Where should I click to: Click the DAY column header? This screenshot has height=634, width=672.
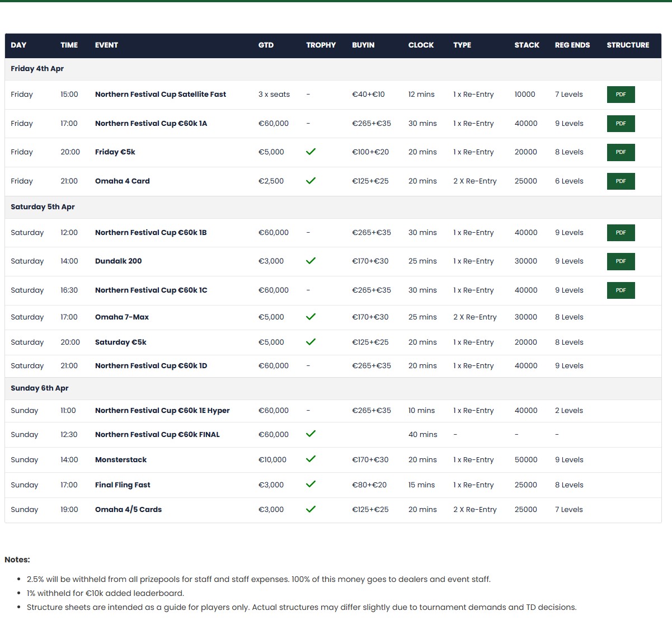coord(18,45)
